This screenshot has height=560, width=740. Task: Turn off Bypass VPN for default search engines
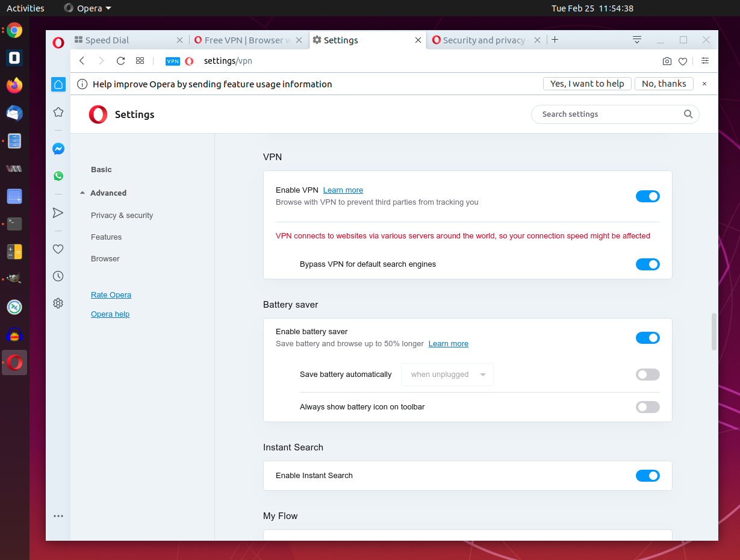pos(647,264)
